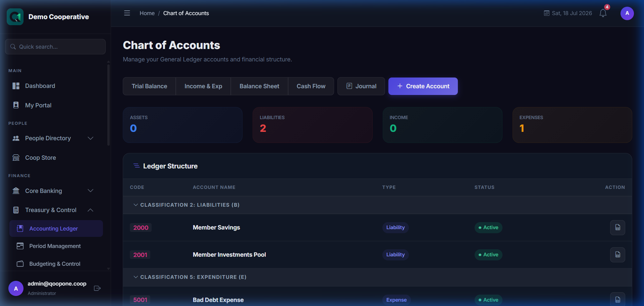This screenshot has width=644, height=306.
Task: Switch to the Trial Balance tab
Action: pyautogui.click(x=149, y=86)
